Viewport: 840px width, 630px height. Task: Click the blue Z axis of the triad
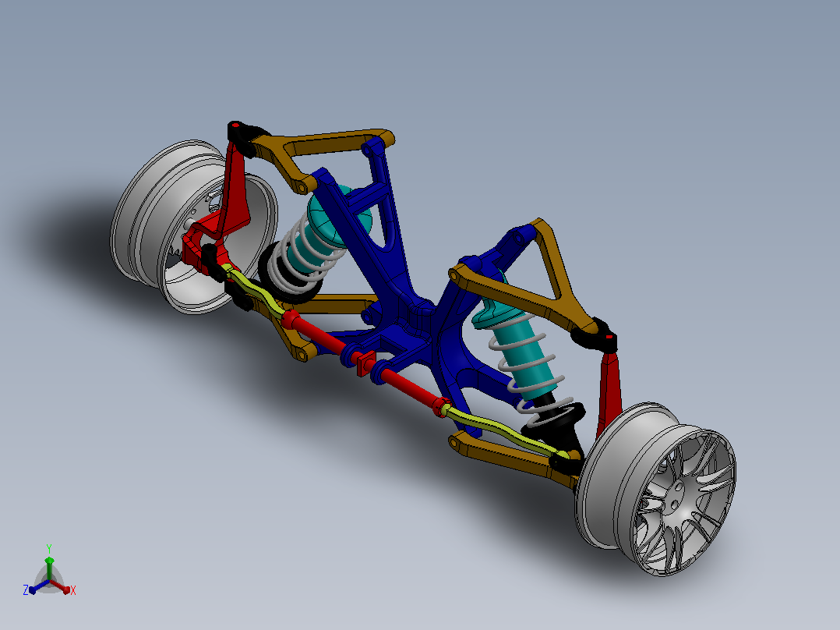pyautogui.click(x=38, y=586)
